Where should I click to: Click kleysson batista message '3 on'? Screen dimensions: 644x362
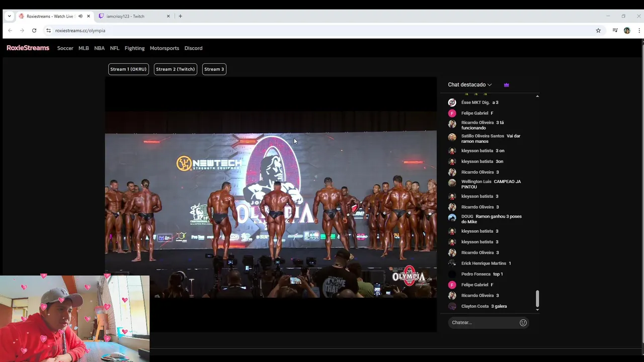coord(500,151)
